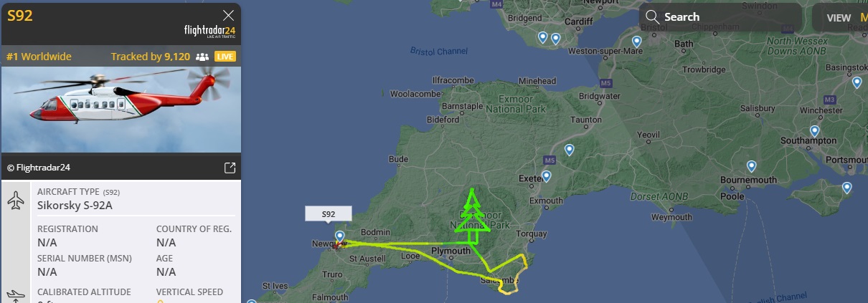Click the airport pin near Basingstoke
Image resolution: width=868 pixels, height=303 pixels.
857,82
